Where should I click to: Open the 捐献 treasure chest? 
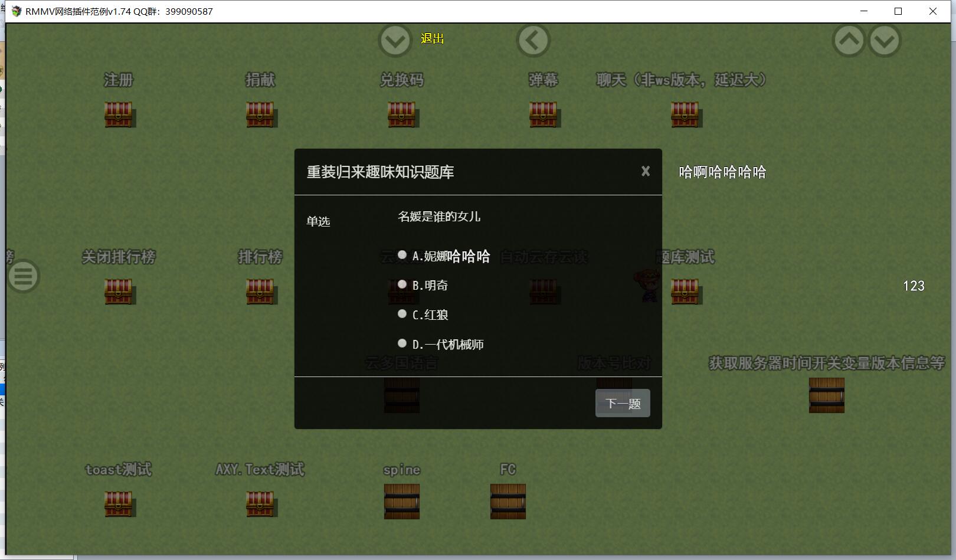click(x=260, y=114)
